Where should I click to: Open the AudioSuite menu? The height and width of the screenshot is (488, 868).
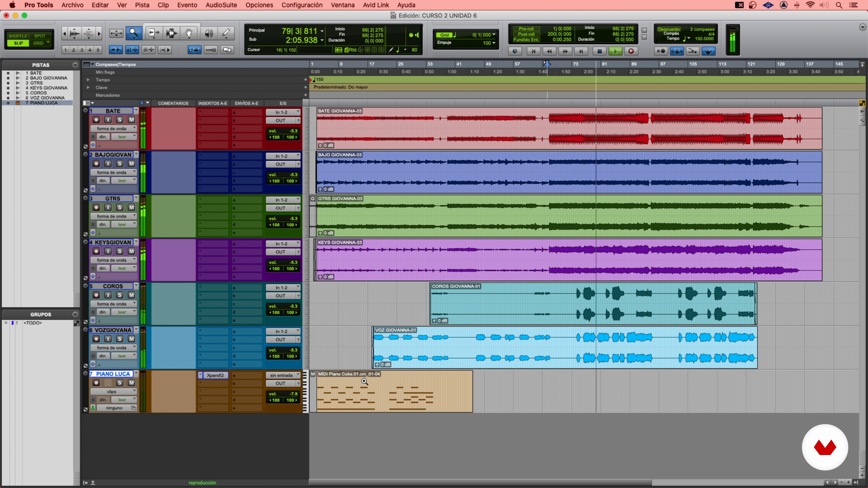(x=221, y=5)
